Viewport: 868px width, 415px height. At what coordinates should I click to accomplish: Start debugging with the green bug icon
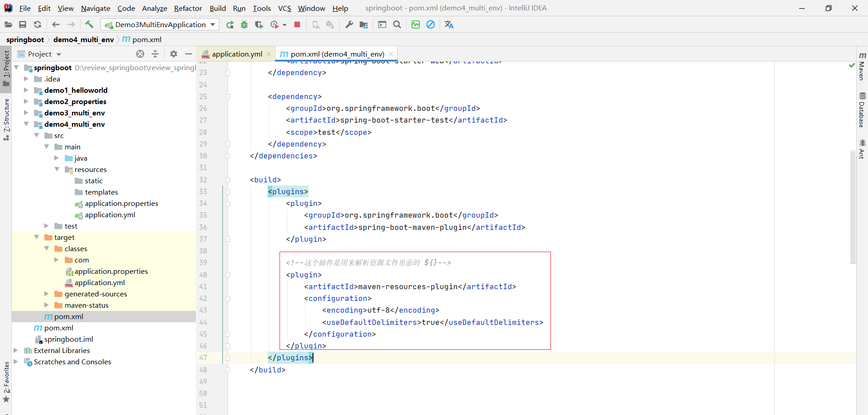pos(244,25)
